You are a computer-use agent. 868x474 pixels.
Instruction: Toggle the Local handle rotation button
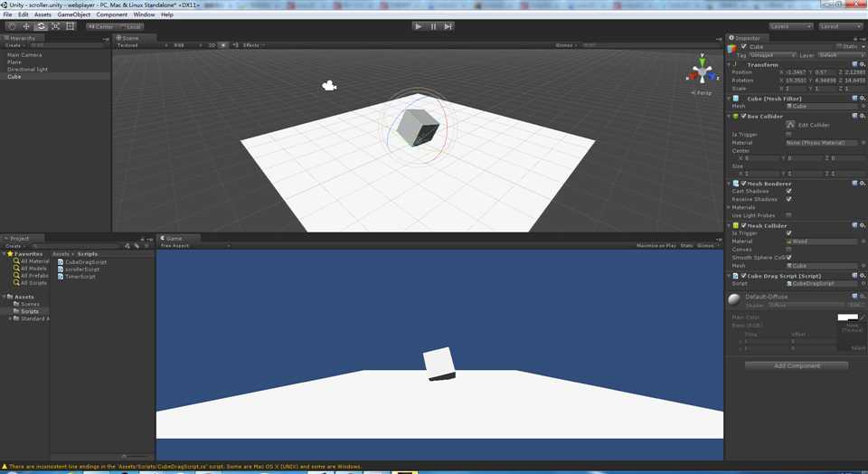click(130, 26)
